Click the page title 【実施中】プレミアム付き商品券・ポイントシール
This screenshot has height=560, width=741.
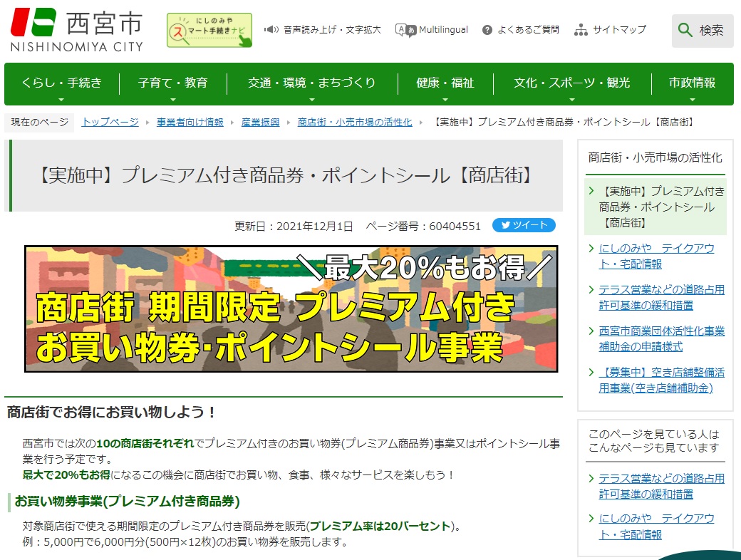pyautogui.click(x=284, y=175)
